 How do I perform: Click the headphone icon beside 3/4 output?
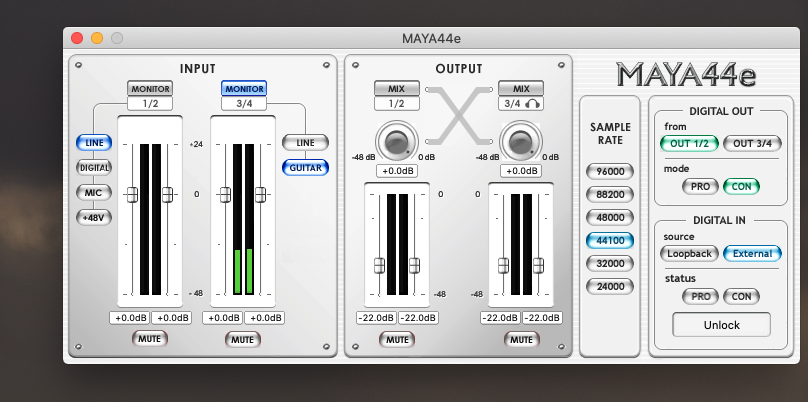click(533, 104)
